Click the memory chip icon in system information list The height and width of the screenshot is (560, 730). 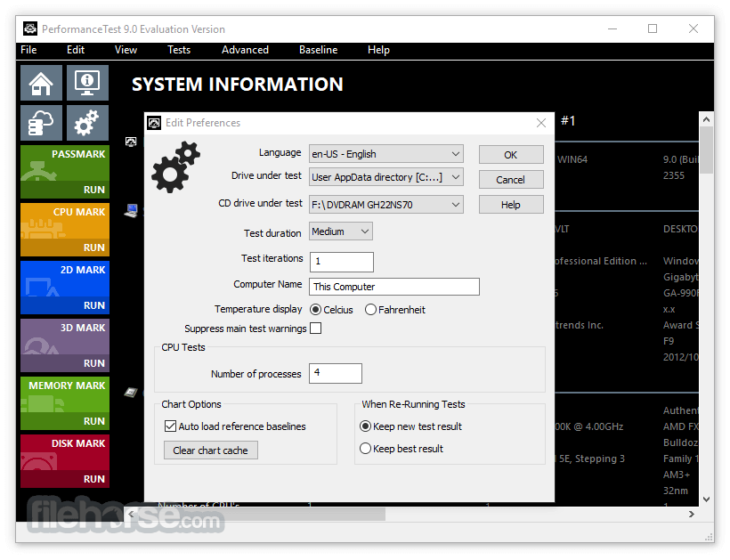131,393
